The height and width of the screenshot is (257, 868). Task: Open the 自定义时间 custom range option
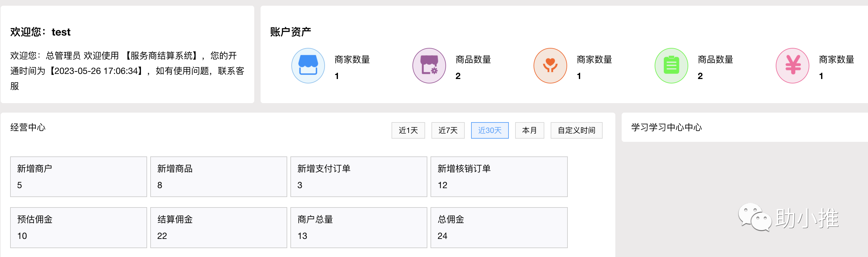tap(576, 130)
